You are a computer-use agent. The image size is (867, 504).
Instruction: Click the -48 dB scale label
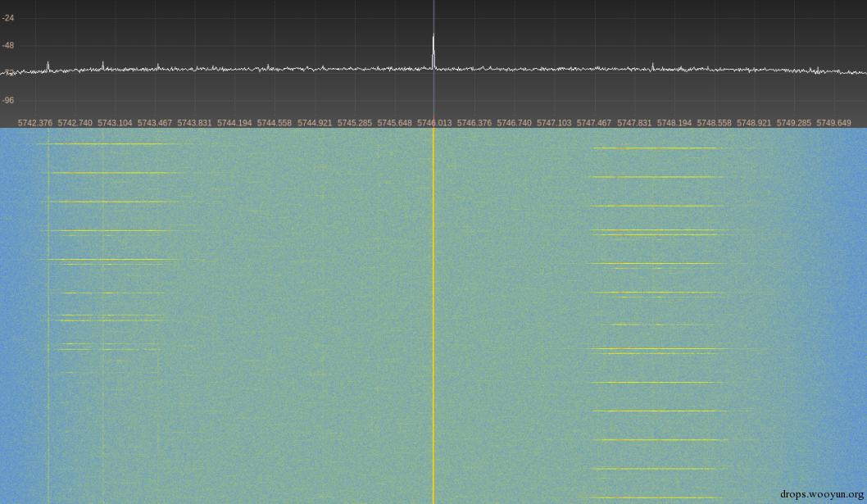(7, 45)
